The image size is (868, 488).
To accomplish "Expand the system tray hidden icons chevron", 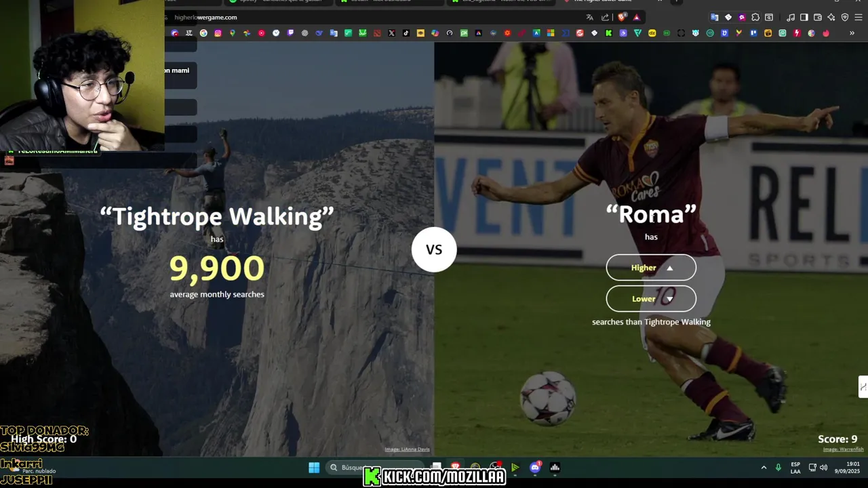I will tap(764, 468).
